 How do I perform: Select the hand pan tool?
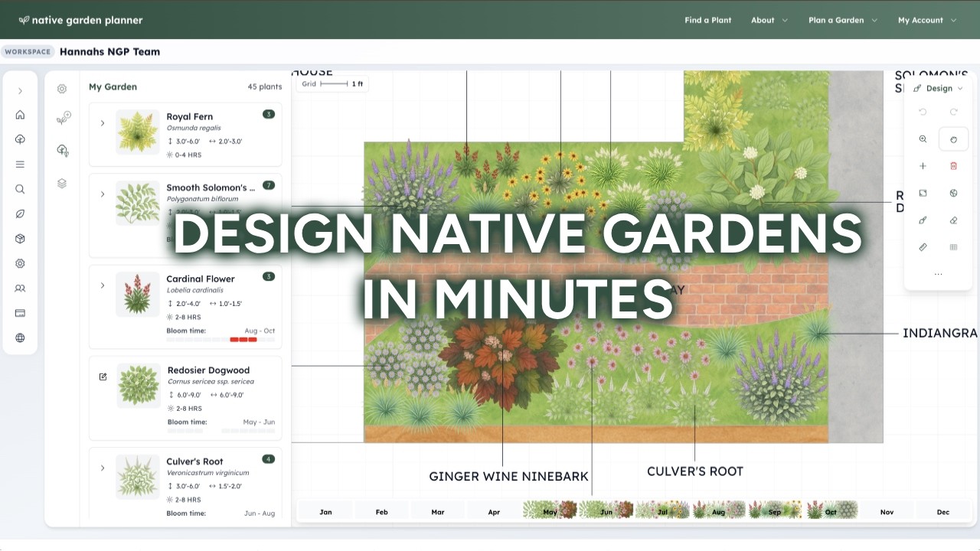click(x=953, y=139)
